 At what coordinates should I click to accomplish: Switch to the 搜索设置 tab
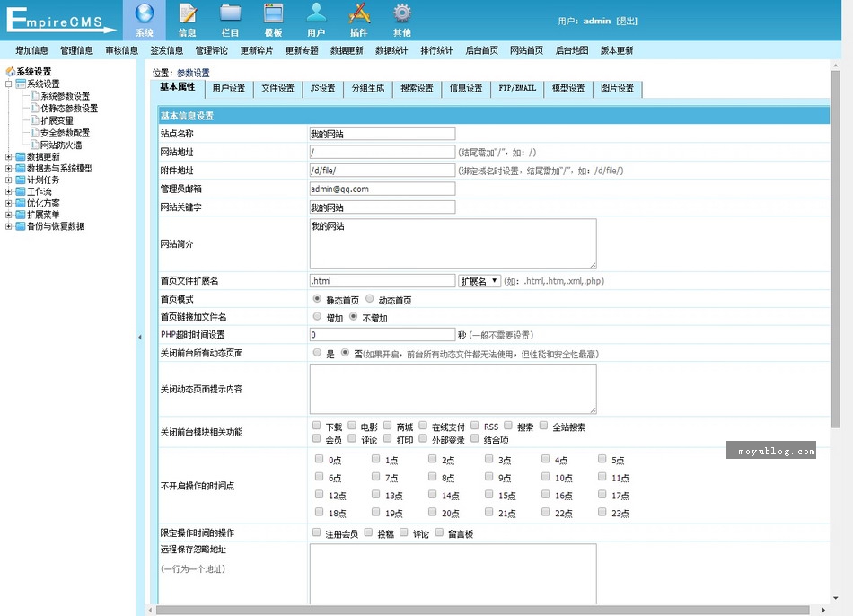(418, 89)
